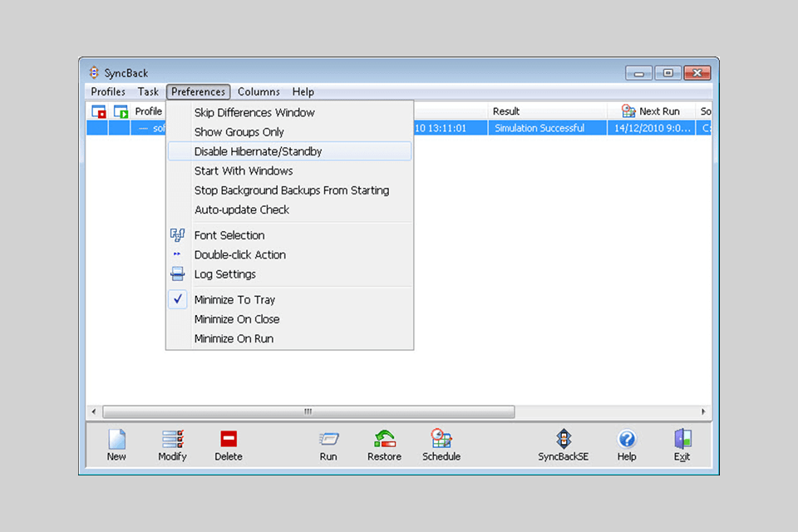
Task: Close the SyncBack window
Action: [697, 73]
